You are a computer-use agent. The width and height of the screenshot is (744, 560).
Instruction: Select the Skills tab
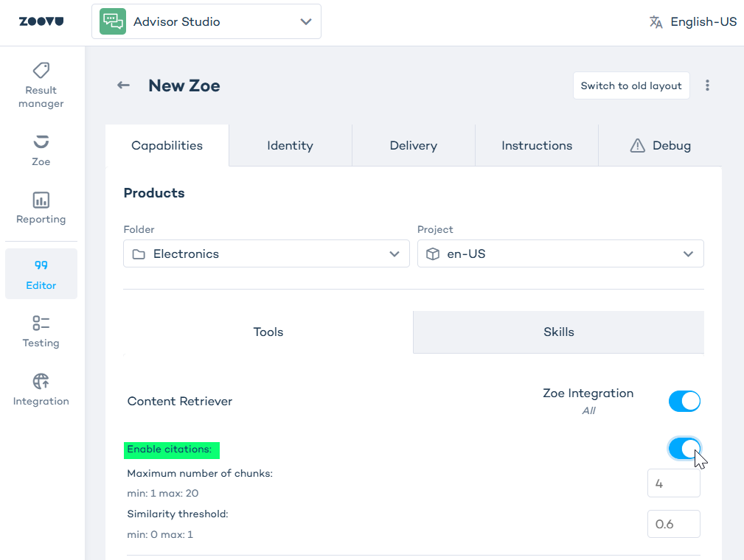[558, 332]
